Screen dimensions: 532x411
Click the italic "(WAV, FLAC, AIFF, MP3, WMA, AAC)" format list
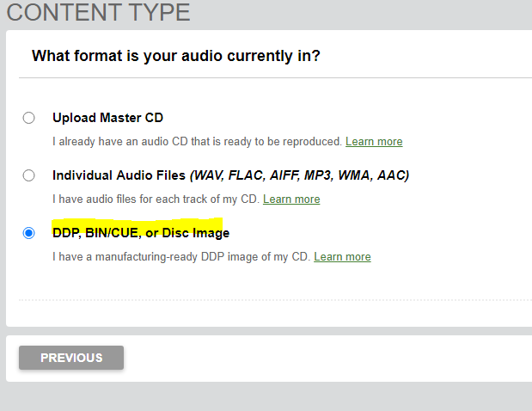(299, 175)
